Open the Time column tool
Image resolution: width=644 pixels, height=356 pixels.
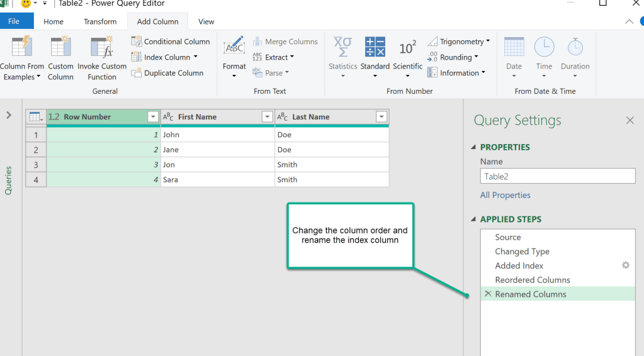pyautogui.click(x=544, y=57)
